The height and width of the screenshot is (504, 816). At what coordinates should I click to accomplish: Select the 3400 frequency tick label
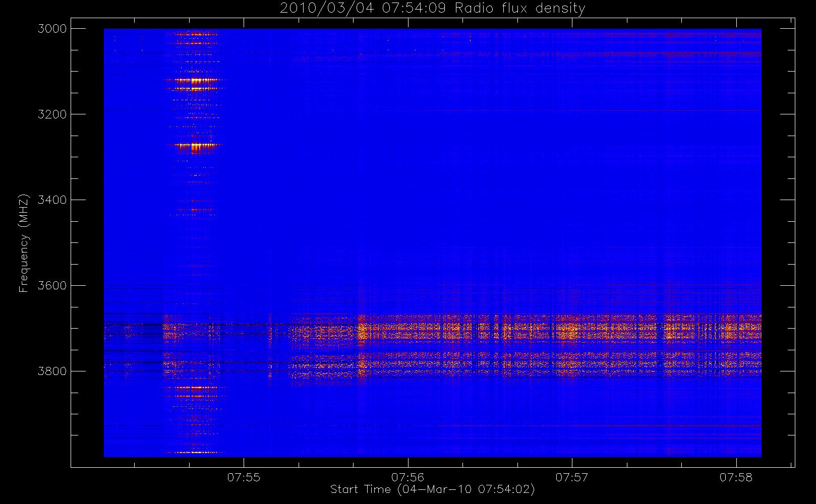[52, 200]
